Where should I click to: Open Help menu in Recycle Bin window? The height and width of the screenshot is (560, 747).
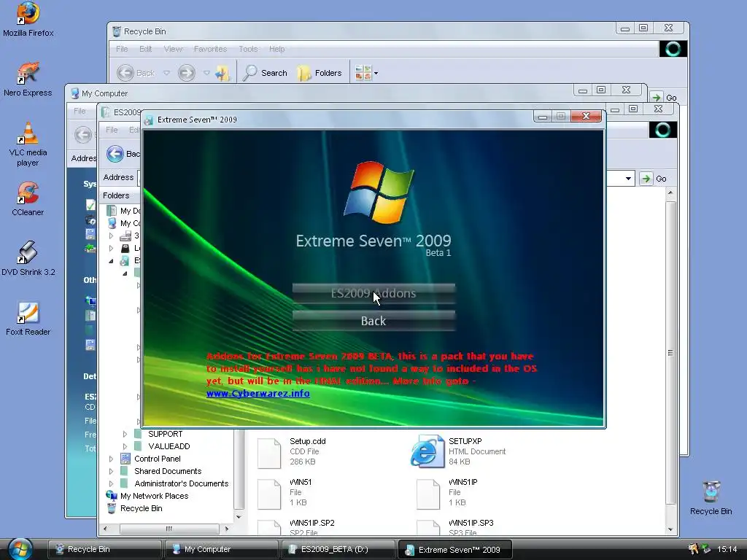point(276,49)
